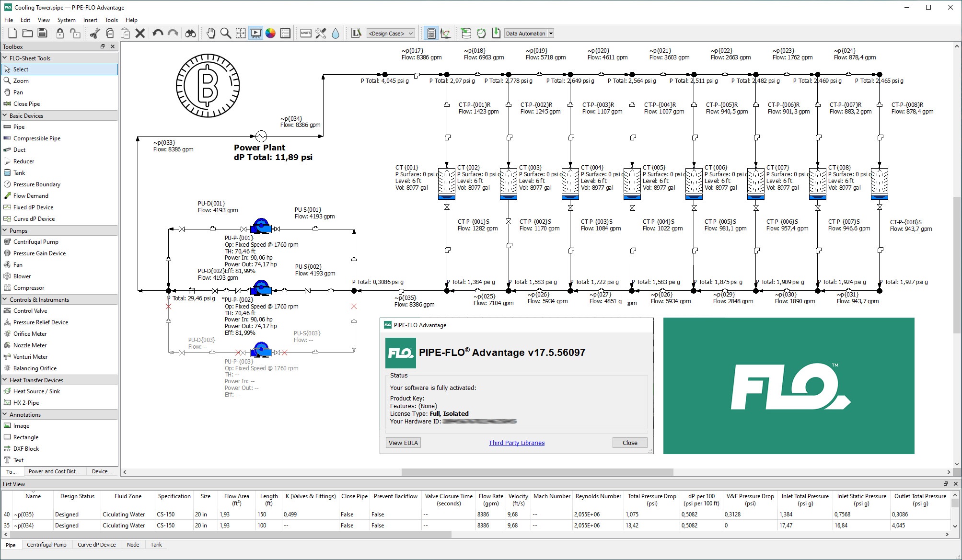Close the List View panel

955,484
